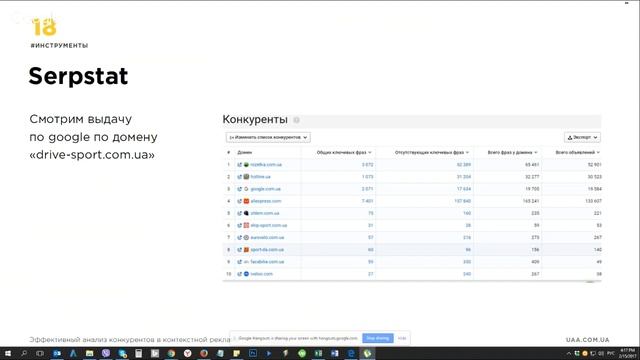Click the value 3 072 in rozetka row

[x=367, y=165]
